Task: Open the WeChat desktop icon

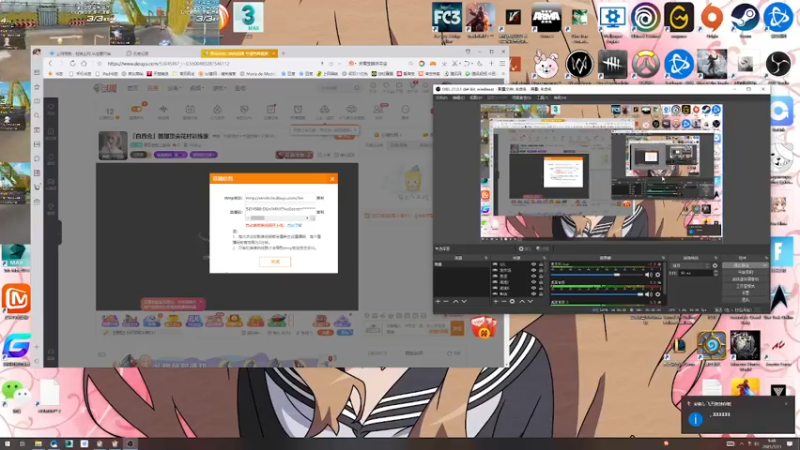Action: [x=16, y=392]
